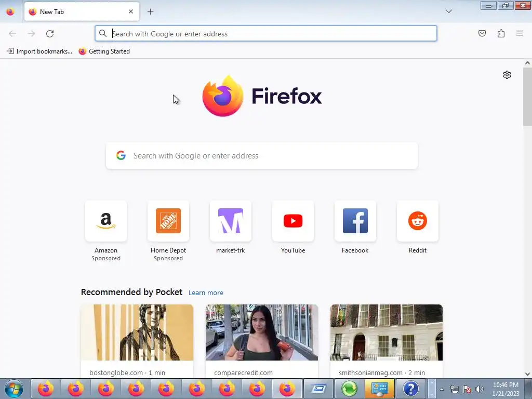The height and width of the screenshot is (399, 532).
Task: Click the page scrollbar up arrow
Action: pyautogui.click(x=527, y=63)
